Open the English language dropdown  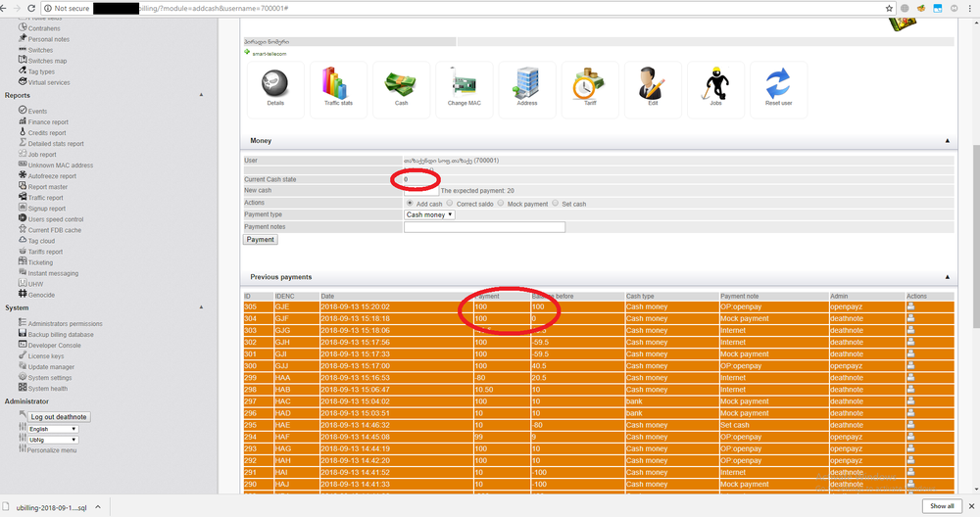[52, 429]
